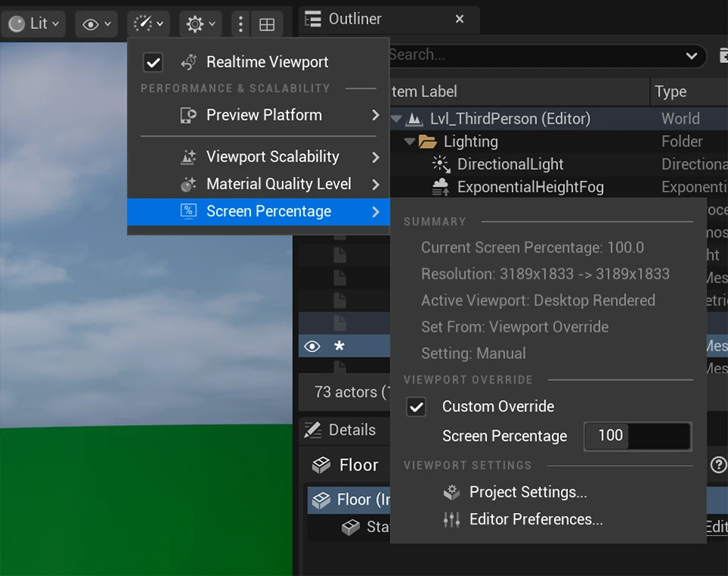The width and height of the screenshot is (728, 576).
Task: Select the Lvl_ThirdPerson (Editor) tree item
Action: click(x=510, y=119)
